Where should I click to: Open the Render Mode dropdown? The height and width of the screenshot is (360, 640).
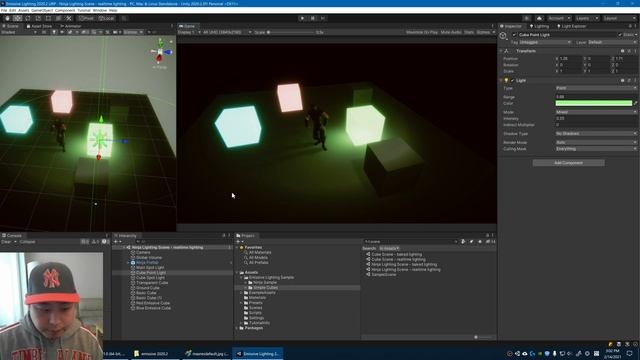pos(596,142)
